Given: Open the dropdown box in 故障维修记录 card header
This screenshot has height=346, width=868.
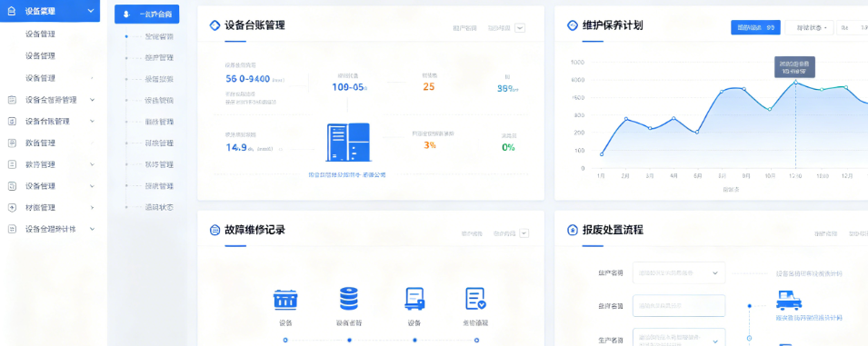Looking at the screenshot, I should (524, 233).
